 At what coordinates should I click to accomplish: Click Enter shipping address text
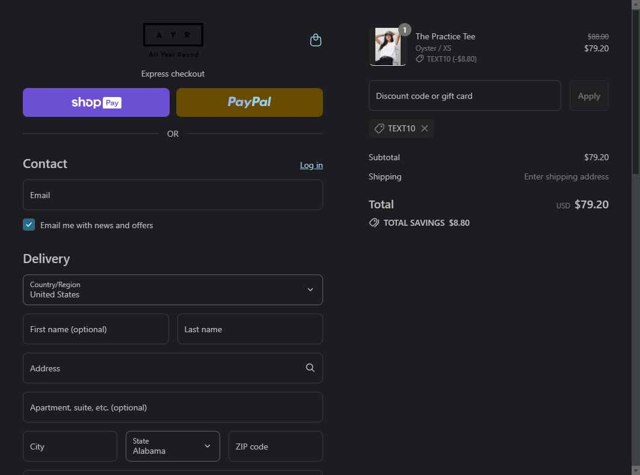[566, 177]
